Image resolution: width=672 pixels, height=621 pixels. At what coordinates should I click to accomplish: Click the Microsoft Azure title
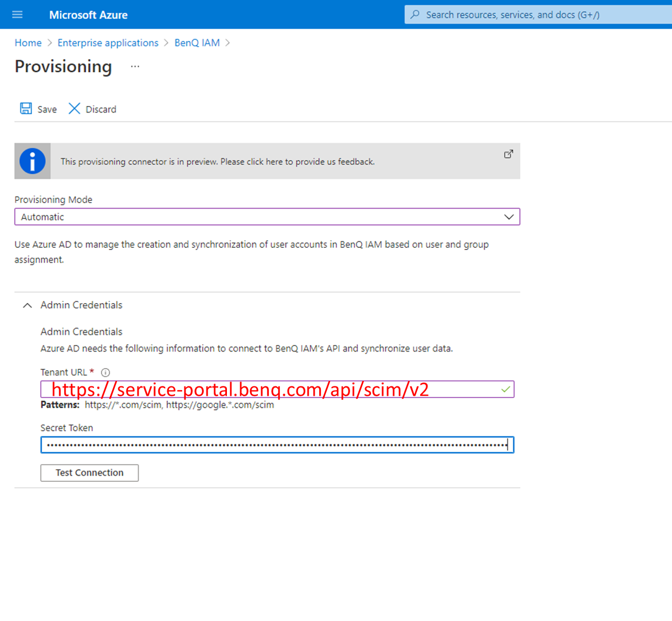(x=88, y=14)
